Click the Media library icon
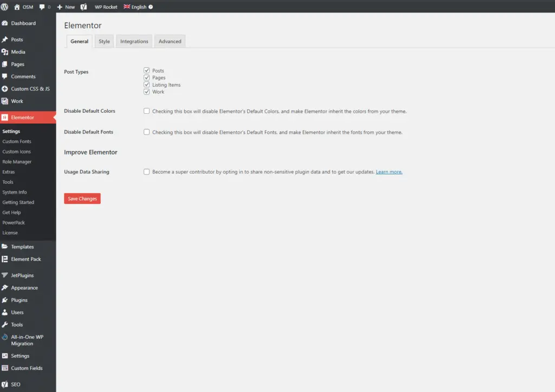The width and height of the screenshot is (555, 392). [x=4, y=52]
